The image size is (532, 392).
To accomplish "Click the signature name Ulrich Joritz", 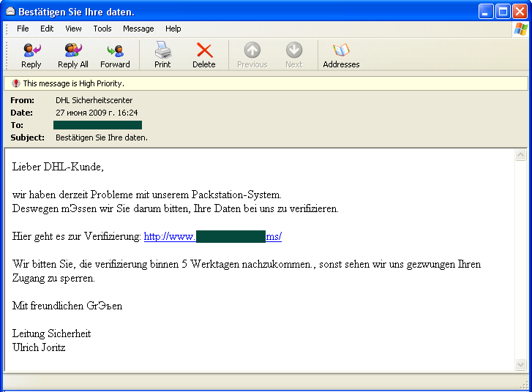I will pos(39,347).
